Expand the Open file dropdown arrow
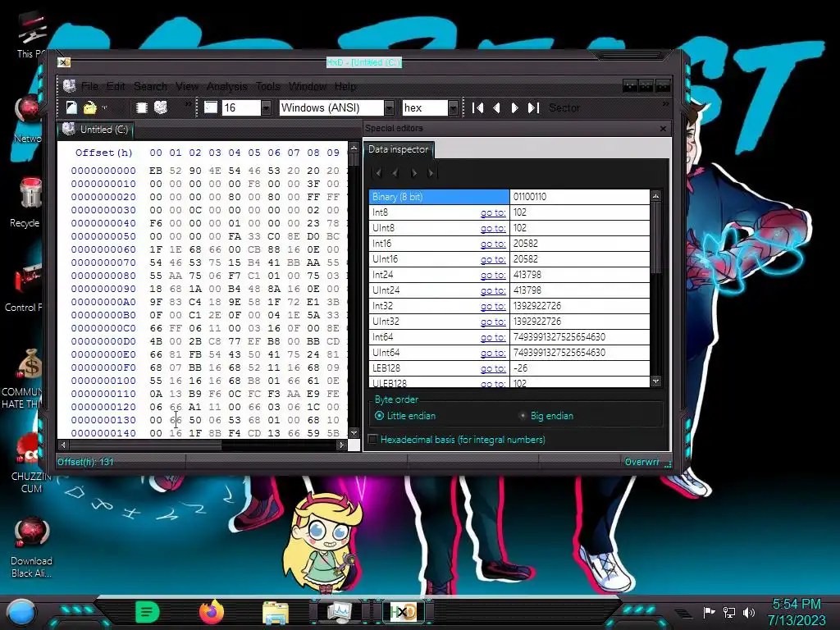The image size is (840, 630). tap(104, 107)
